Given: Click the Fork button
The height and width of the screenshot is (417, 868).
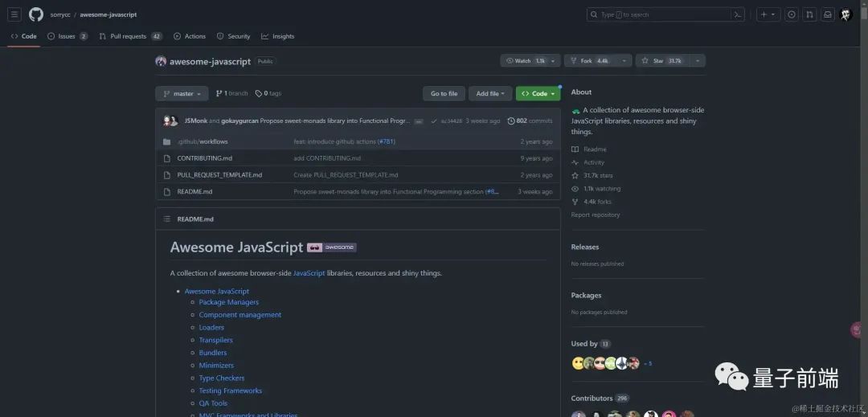Looking at the screenshot, I should coord(590,61).
